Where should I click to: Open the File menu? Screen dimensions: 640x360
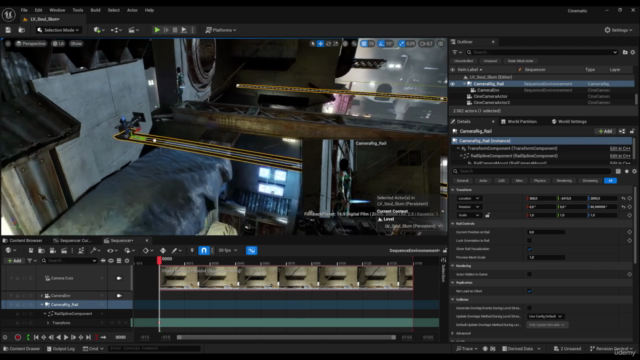(24, 10)
